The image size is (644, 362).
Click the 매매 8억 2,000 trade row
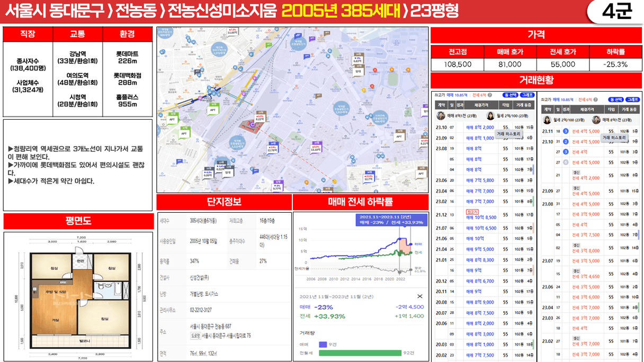pos(485,128)
